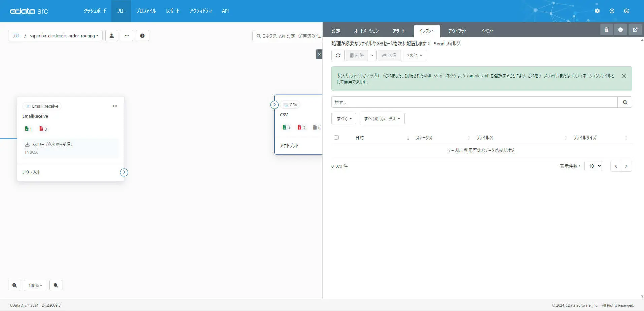The image size is (644, 311).
Task: Toggle the select-all checkbox in table header
Action: click(336, 138)
